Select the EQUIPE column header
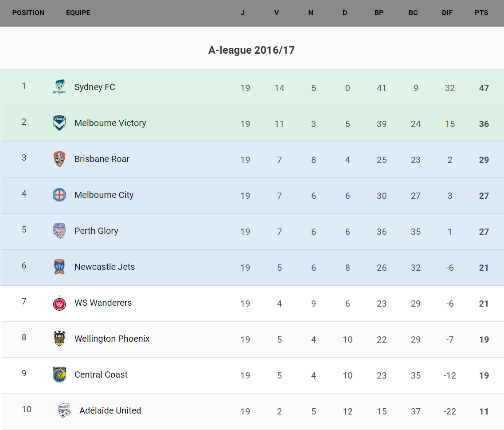504x430 pixels. (x=78, y=13)
